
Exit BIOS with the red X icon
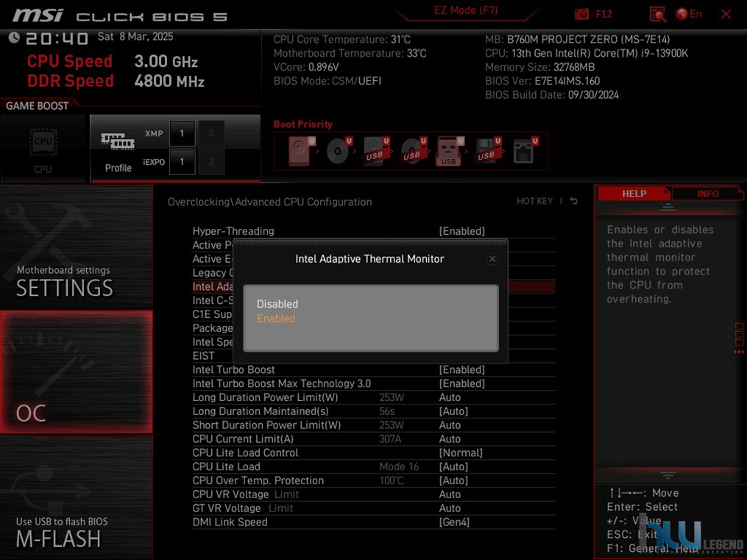click(726, 14)
